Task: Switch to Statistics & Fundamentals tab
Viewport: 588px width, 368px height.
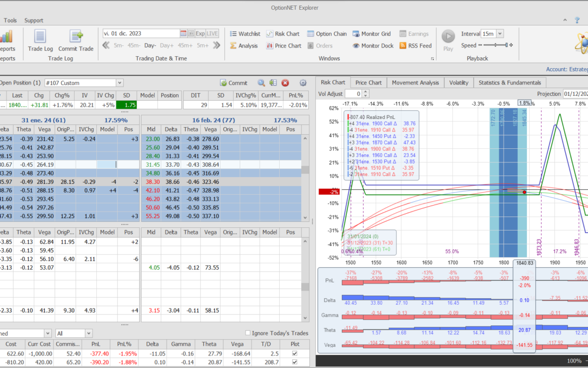Action: [510, 83]
